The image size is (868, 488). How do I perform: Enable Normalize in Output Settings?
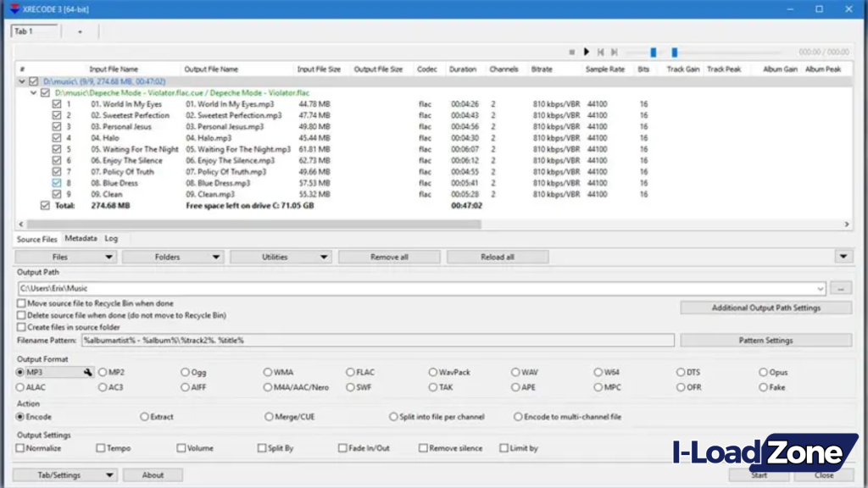click(20, 447)
